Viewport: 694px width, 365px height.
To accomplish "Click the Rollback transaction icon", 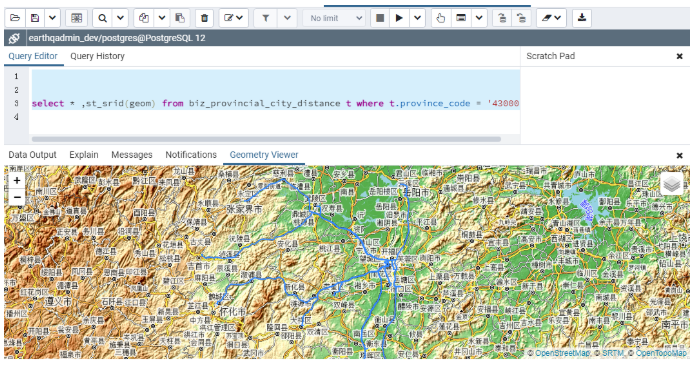I will coord(521,18).
